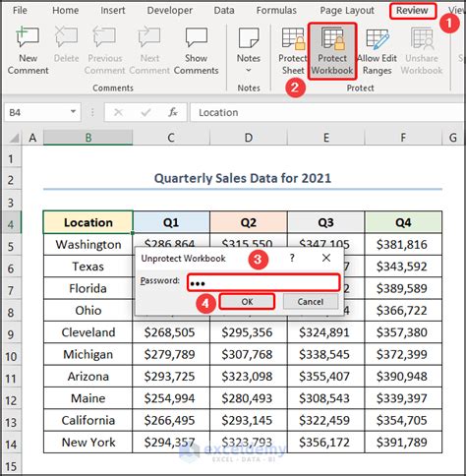
Task: Select row 2 header
Action: (x=11, y=180)
